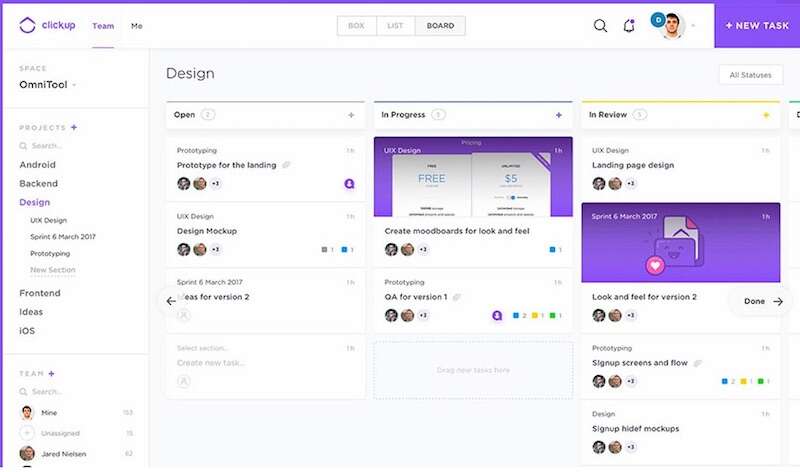Viewport: 800px width, 472px height.
Task: Switch to LIST view
Action: tap(396, 26)
